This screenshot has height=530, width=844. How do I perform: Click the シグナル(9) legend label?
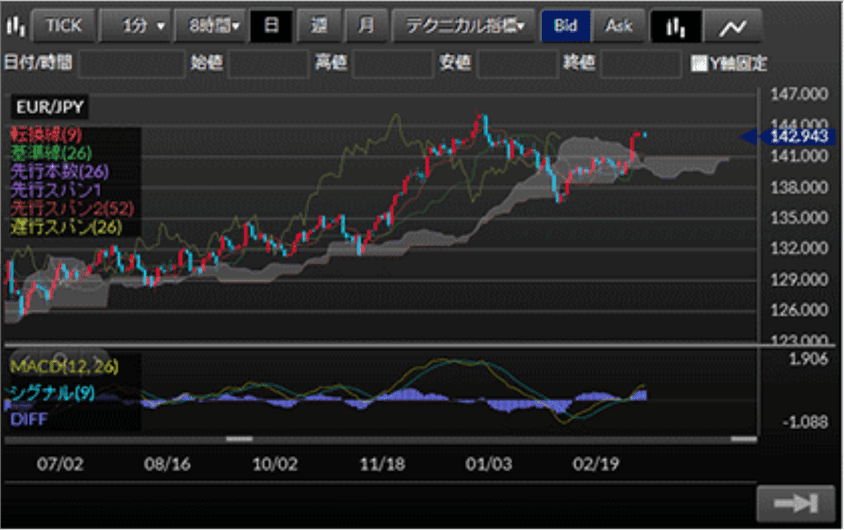coord(52,393)
